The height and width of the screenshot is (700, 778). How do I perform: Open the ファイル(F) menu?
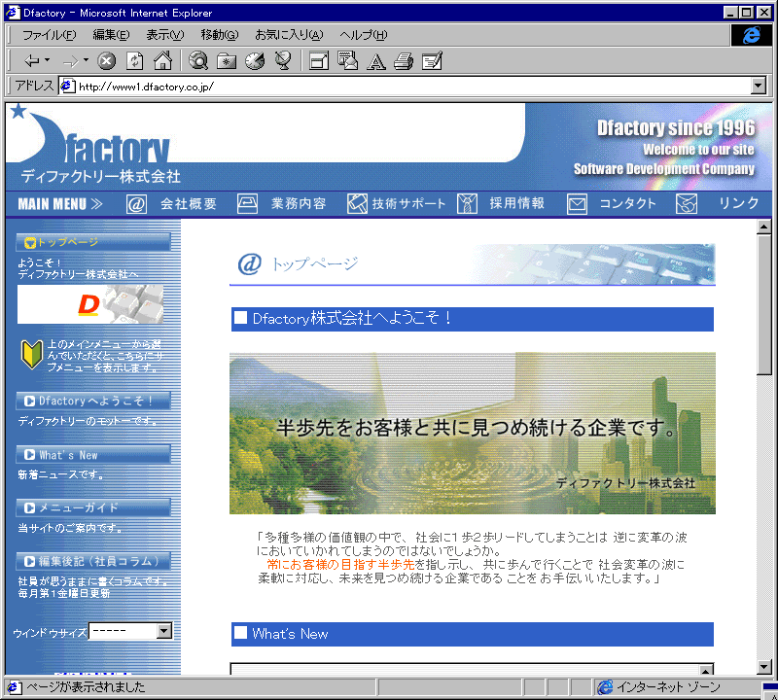50,35
